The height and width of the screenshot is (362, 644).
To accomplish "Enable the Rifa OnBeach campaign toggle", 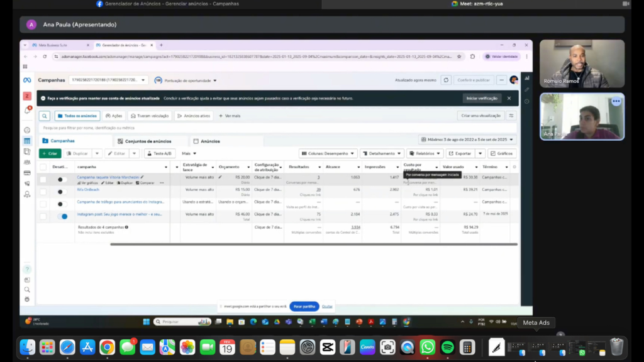I will pyautogui.click(x=62, y=192).
